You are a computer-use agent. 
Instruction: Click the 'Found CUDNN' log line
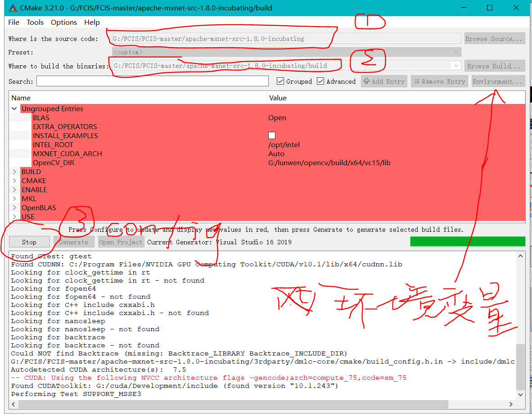pos(207,264)
